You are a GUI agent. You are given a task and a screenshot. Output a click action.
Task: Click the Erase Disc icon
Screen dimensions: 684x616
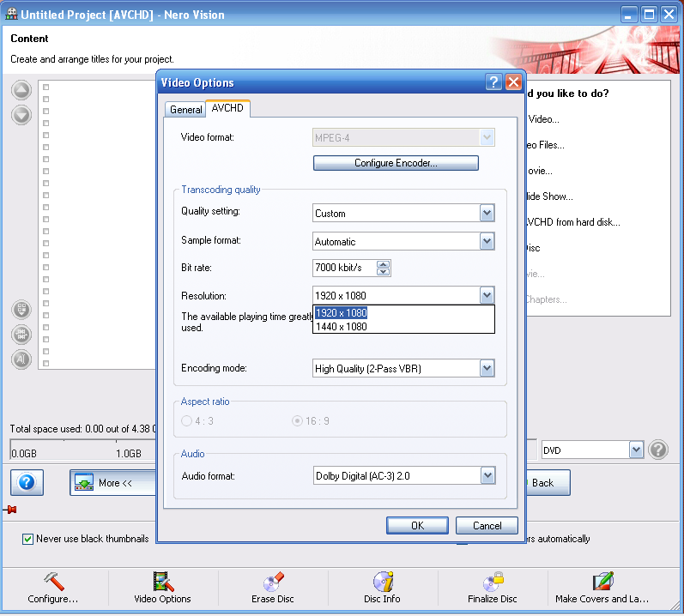coord(274,582)
